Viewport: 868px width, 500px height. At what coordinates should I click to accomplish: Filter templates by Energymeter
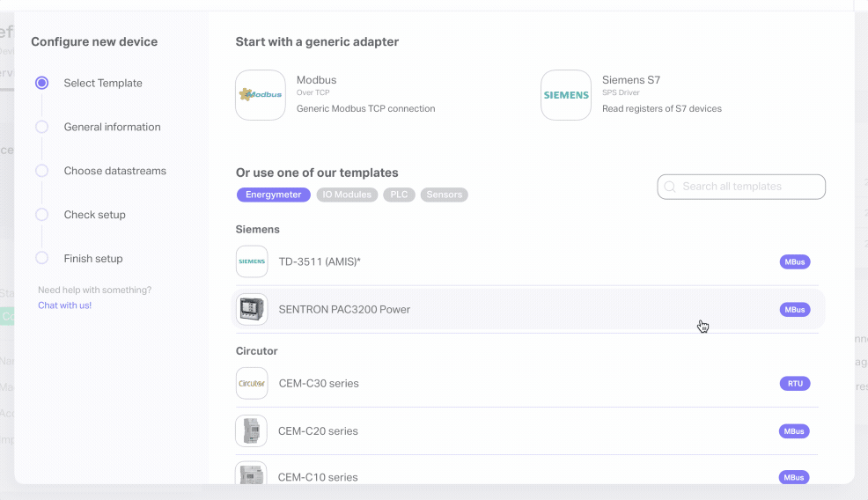[x=274, y=195]
